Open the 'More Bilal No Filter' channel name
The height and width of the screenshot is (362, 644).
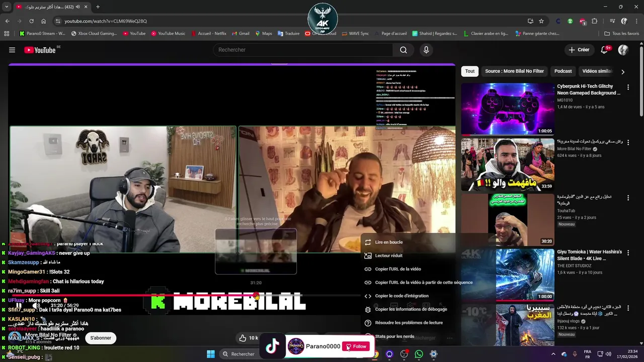click(x=48, y=335)
